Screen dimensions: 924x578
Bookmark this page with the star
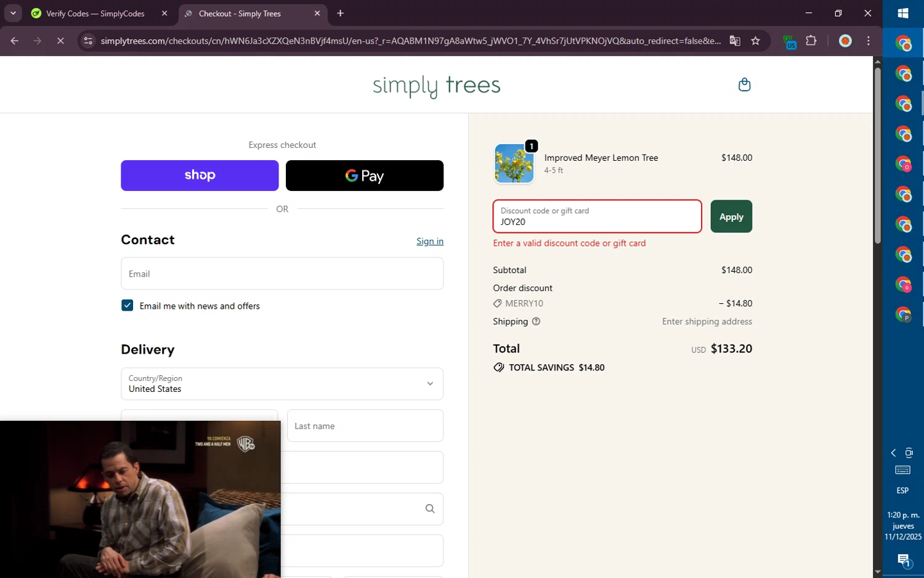point(756,41)
